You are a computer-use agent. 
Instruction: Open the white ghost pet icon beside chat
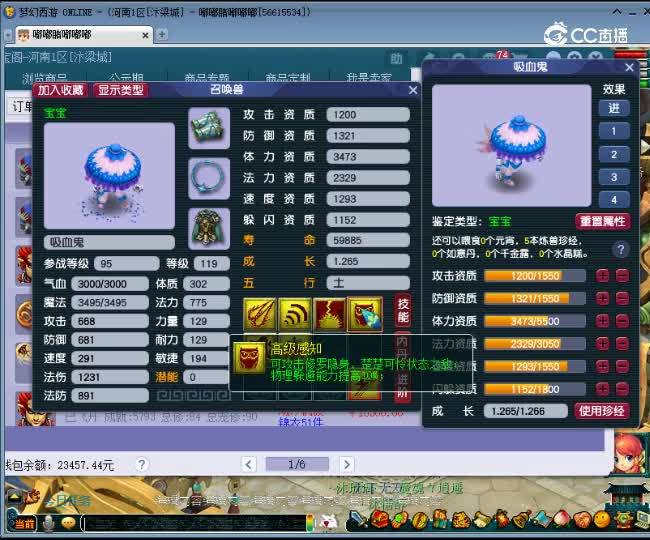pos(330,522)
